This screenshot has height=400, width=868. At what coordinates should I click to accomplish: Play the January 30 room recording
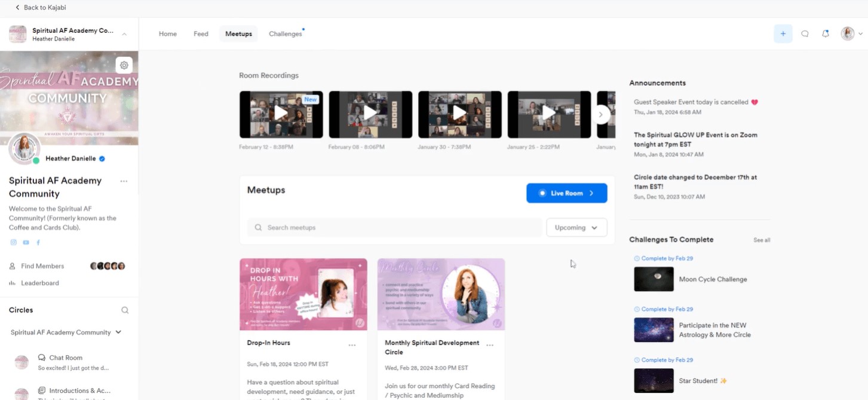pos(459,114)
